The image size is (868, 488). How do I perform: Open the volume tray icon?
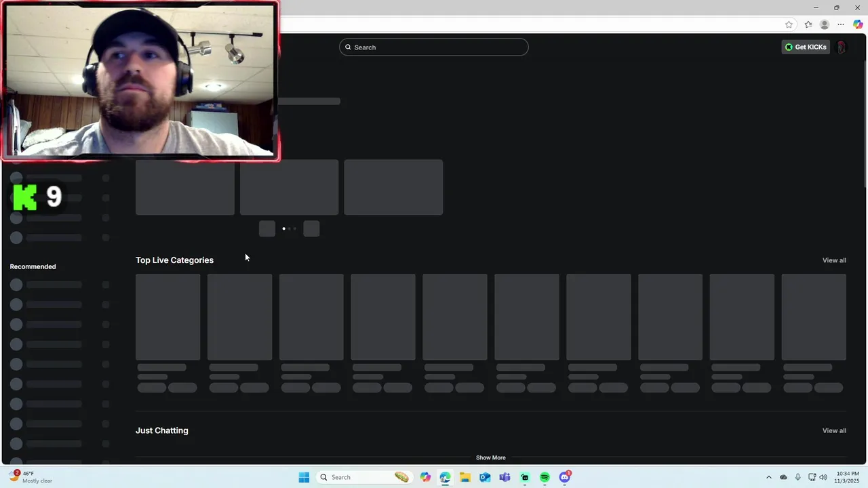(823, 477)
